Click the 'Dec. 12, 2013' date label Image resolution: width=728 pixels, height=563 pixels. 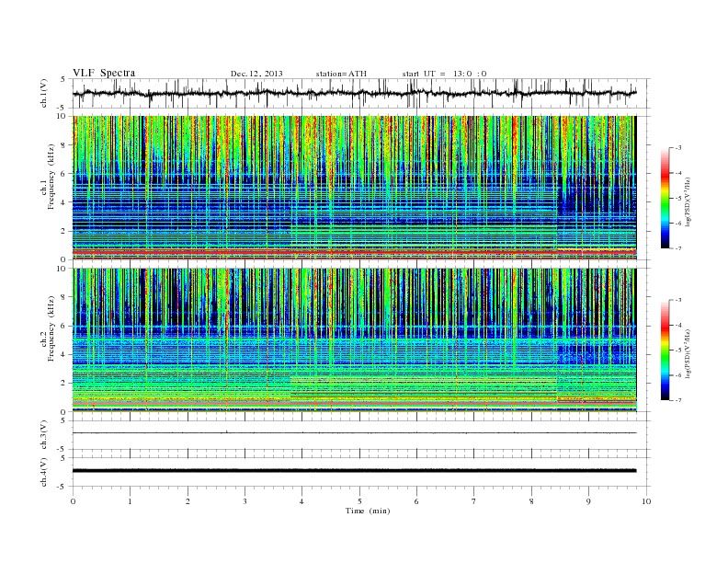click(x=256, y=74)
